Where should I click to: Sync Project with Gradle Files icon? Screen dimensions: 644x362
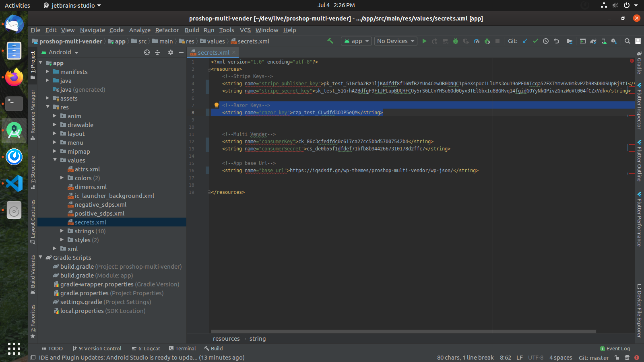coord(593,41)
